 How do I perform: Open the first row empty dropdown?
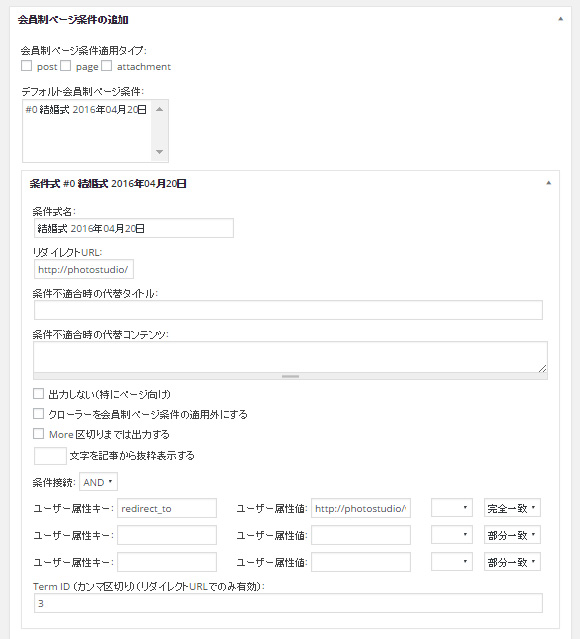[x=452, y=508]
